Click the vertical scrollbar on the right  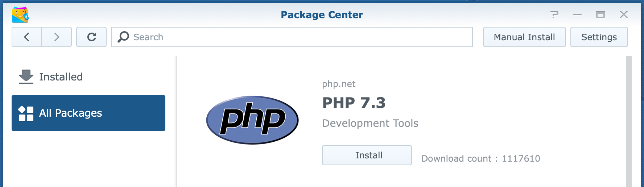tap(629, 121)
